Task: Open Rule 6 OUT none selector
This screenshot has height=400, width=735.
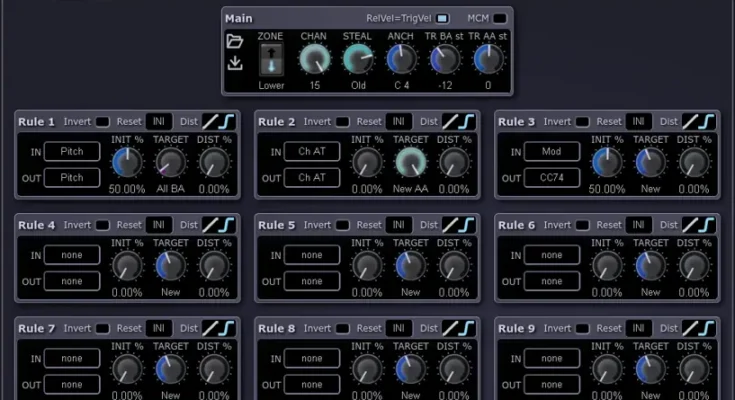Action: (x=551, y=280)
